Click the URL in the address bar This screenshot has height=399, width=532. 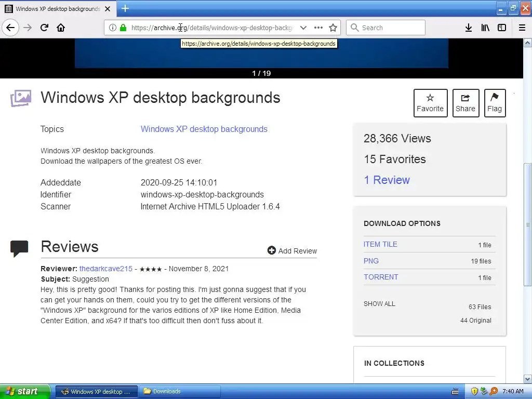(x=212, y=28)
